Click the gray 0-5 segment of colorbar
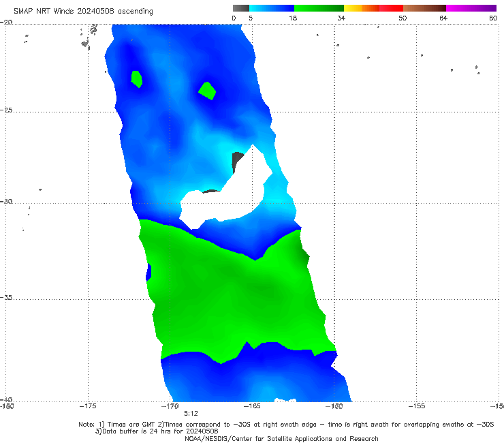 pos(241,8)
